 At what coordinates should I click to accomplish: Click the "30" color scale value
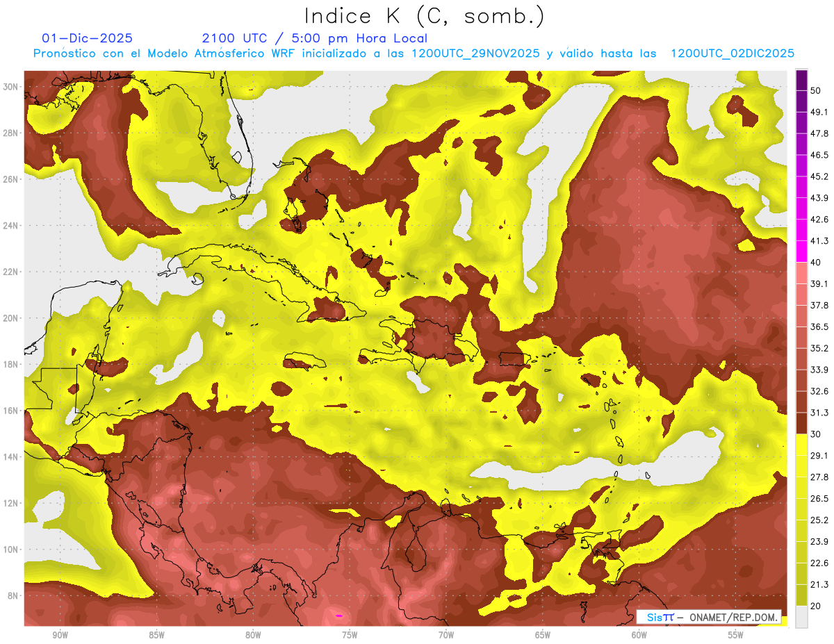[816, 434]
